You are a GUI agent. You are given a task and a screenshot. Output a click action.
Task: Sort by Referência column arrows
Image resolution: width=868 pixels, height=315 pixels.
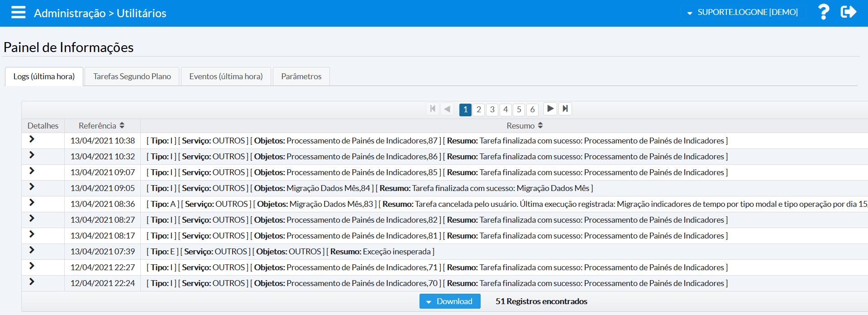click(x=122, y=125)
